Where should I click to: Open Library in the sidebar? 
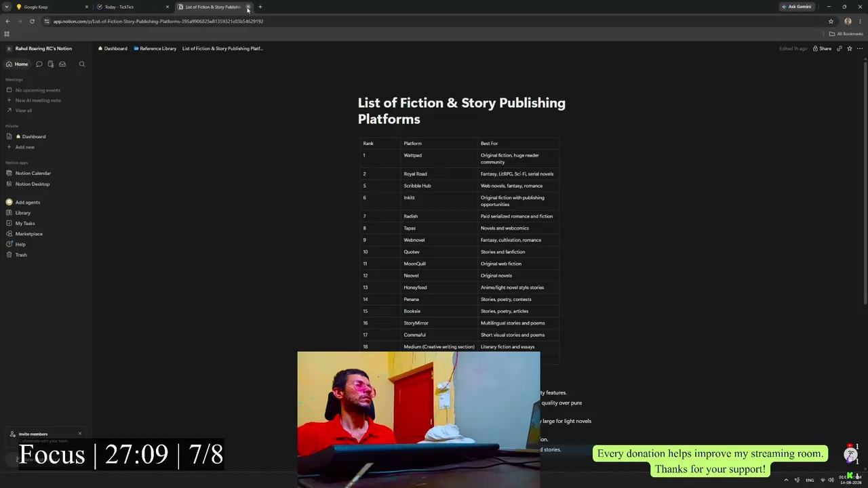[23, 213]
